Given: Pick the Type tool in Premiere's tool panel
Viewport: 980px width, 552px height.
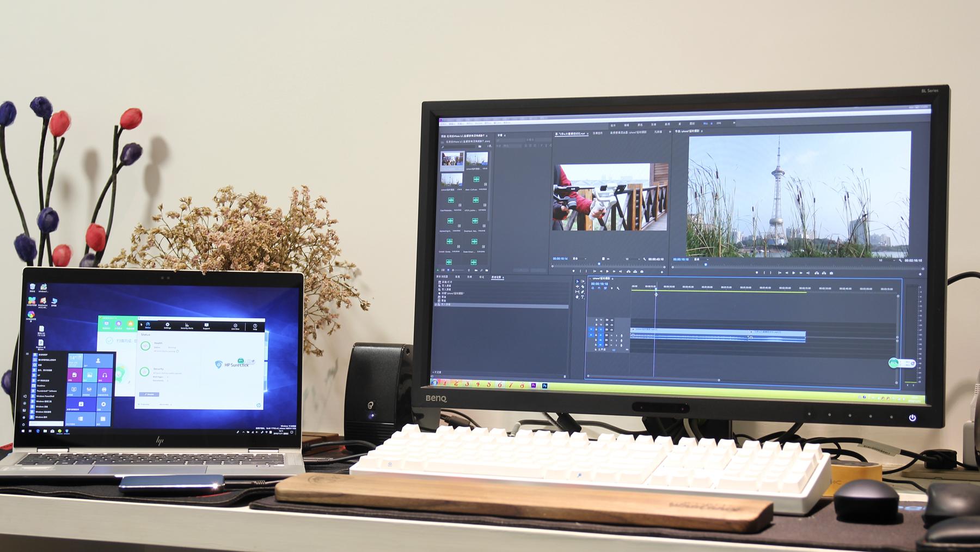Looking at the screenshot, I should click(x=583, y=297).
